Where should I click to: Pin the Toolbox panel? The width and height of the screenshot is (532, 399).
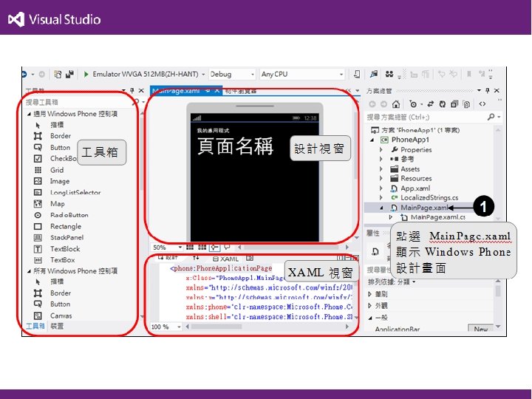132,90
